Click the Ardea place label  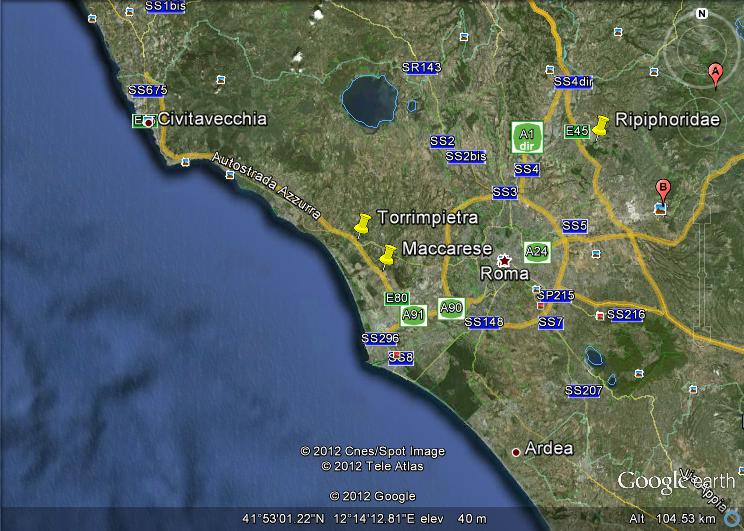[x=549, y=448]
